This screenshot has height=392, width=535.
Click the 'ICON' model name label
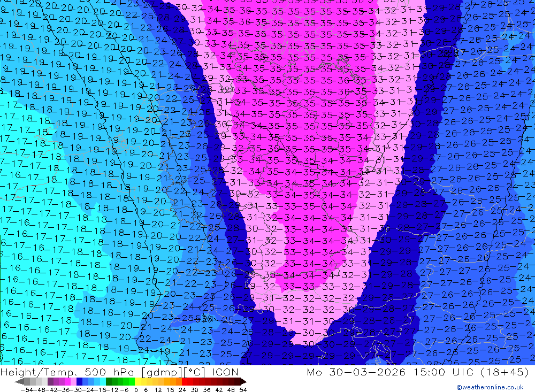(225, 372)
